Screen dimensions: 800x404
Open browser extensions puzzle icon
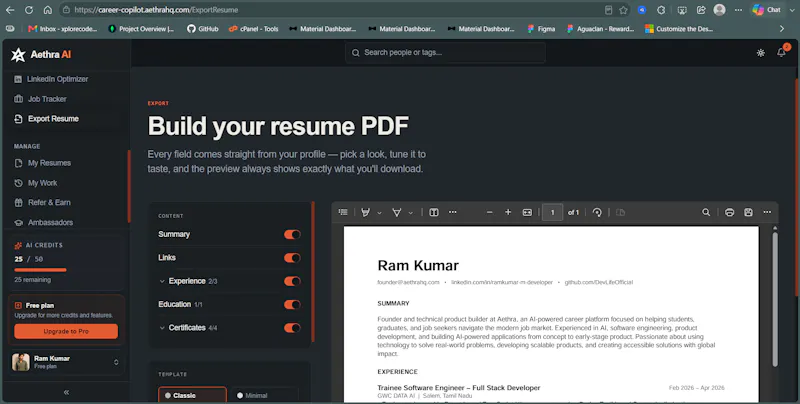coord(661,10)
